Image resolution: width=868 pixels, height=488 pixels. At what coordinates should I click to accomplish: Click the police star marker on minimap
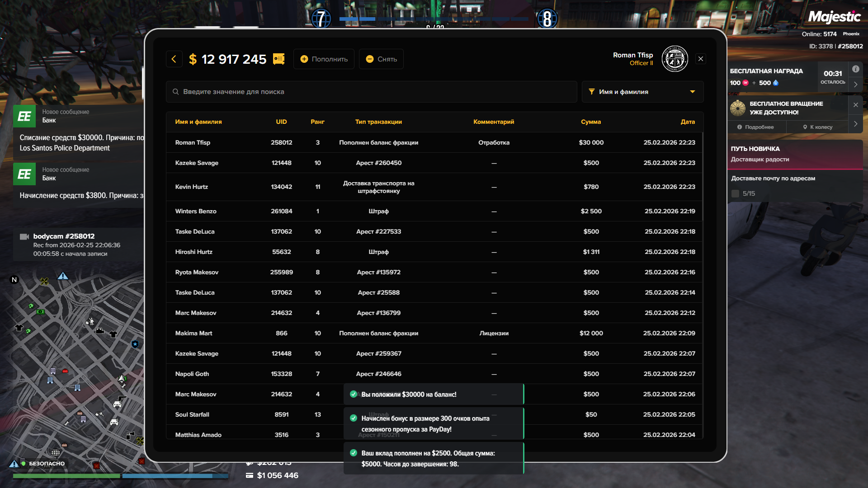[135, 344]
